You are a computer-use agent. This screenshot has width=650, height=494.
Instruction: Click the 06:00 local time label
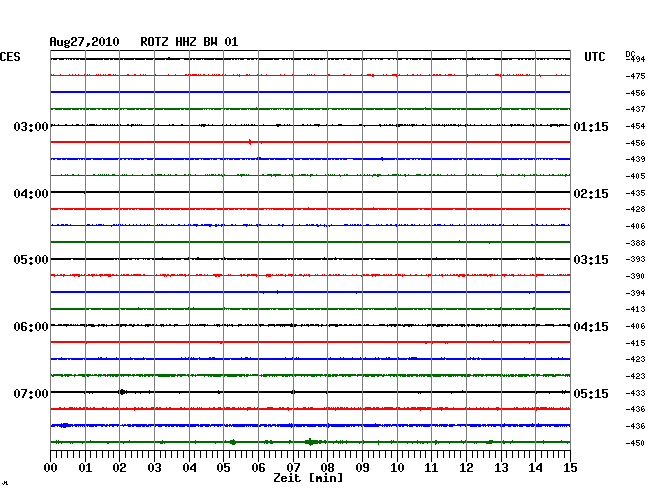31,327
